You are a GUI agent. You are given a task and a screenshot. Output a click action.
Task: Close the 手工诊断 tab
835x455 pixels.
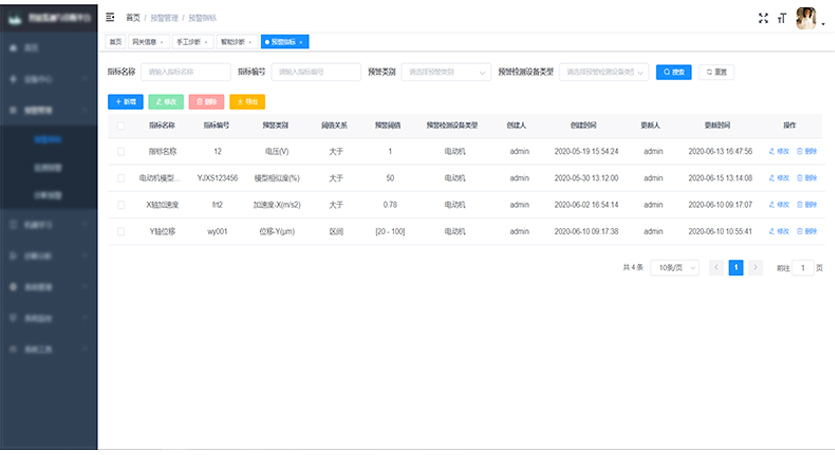click(206, 42)
